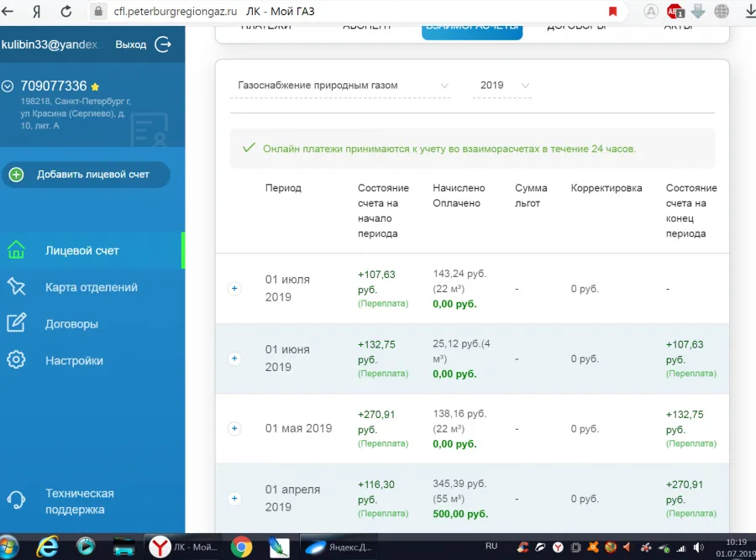
Task: Click the volume speaker tray icon
Action: tap(699, 547)
